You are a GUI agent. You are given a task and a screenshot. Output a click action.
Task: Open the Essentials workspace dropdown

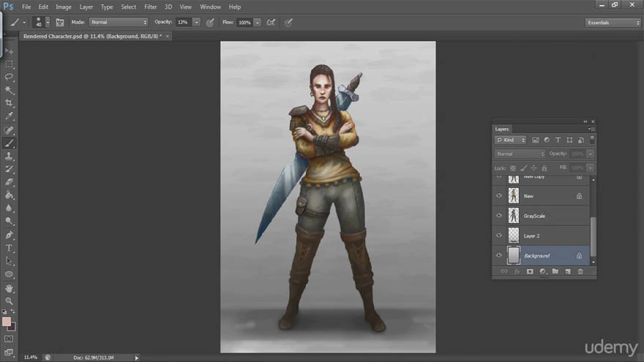(613, 23)
